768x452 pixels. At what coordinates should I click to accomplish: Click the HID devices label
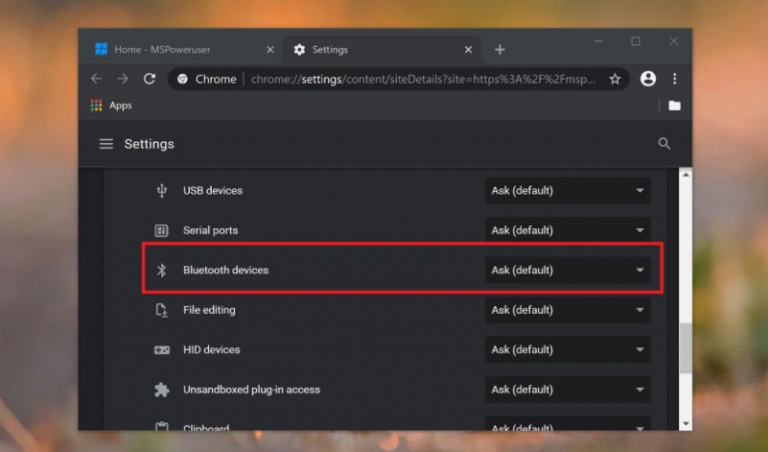pyautogui.click(x=212, y=350)
